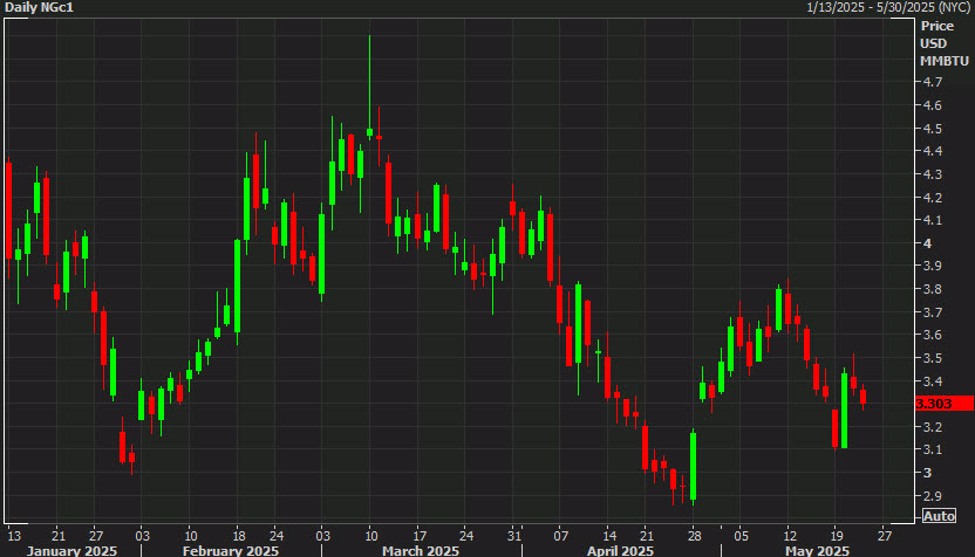Viewport: 975px width, 557px height.
Task: Click the Daily NGc1 chart title
Action: [x=39, y=7]
